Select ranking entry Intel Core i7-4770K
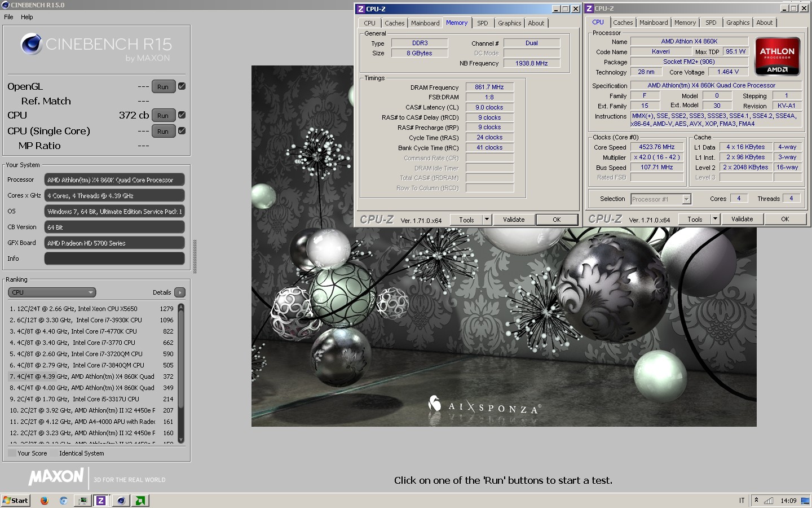The height and width of the screenshot is (508, 812). [x=92, y=331]
